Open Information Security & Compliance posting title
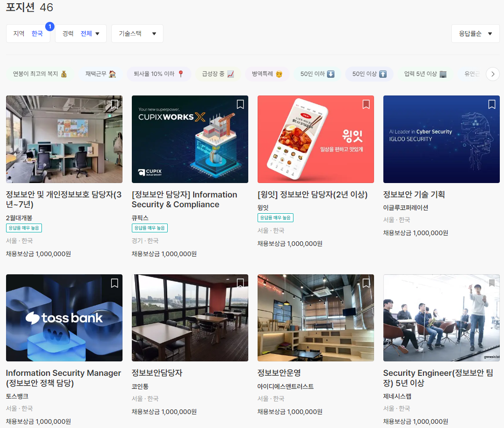504x428 pixels. (184, 199)
